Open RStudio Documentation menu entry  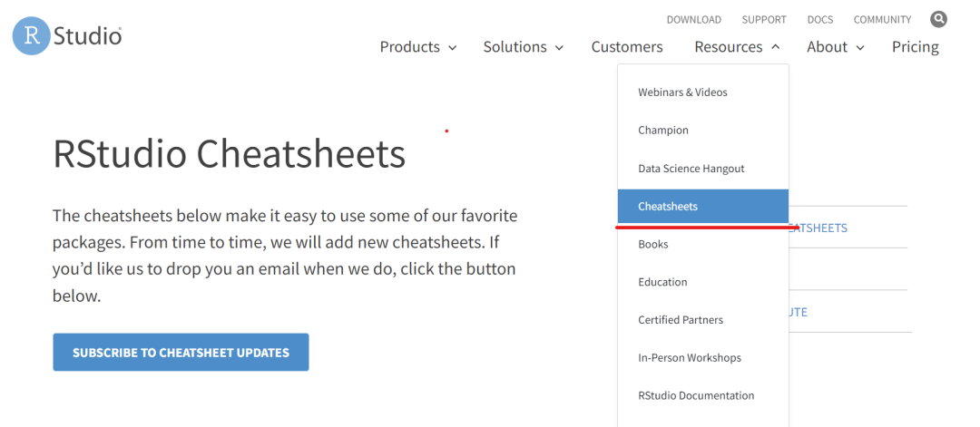tap(696, 396)
